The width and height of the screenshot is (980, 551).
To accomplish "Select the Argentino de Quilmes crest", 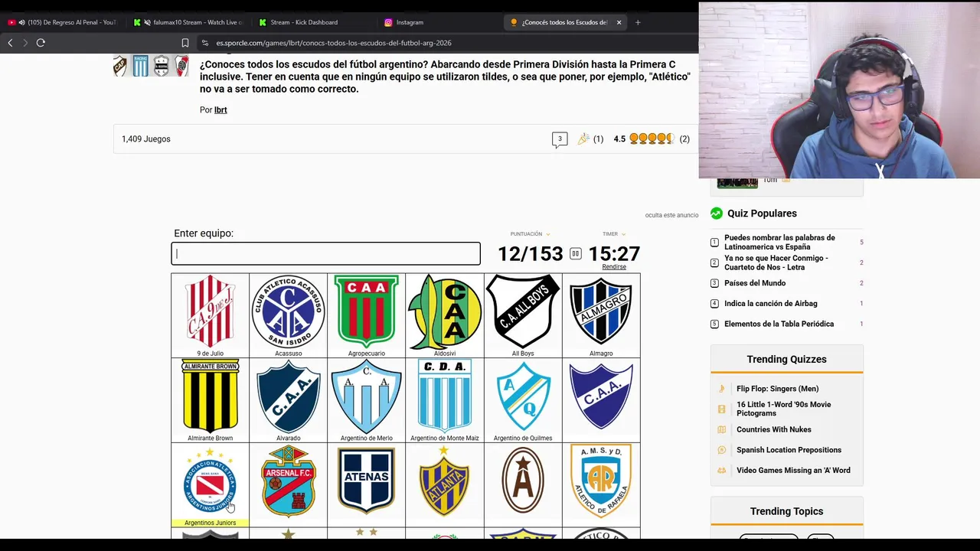I will point(523,397).
